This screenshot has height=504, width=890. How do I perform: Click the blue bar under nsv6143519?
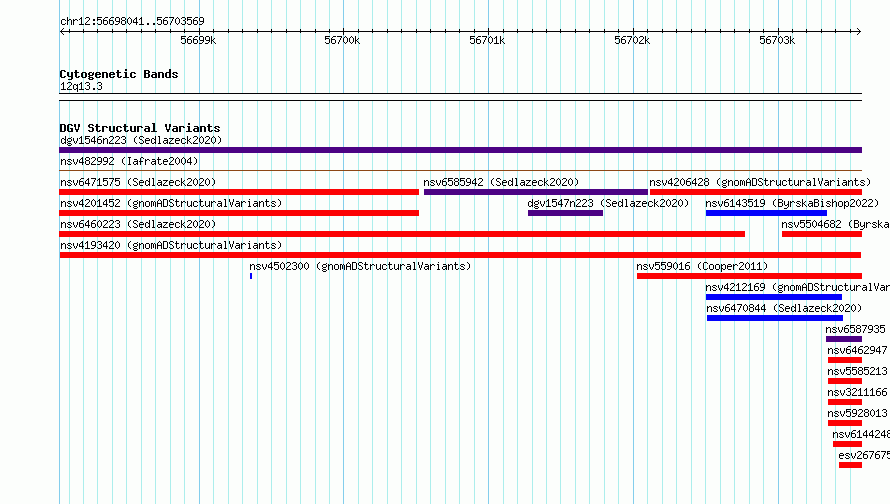tap(766, 213)
